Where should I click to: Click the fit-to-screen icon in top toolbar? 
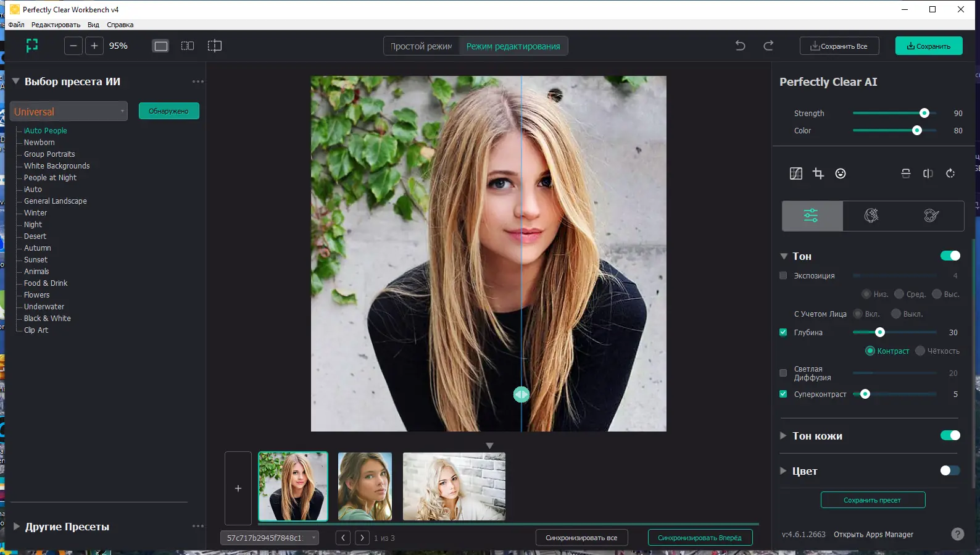[x=32, y=46]
